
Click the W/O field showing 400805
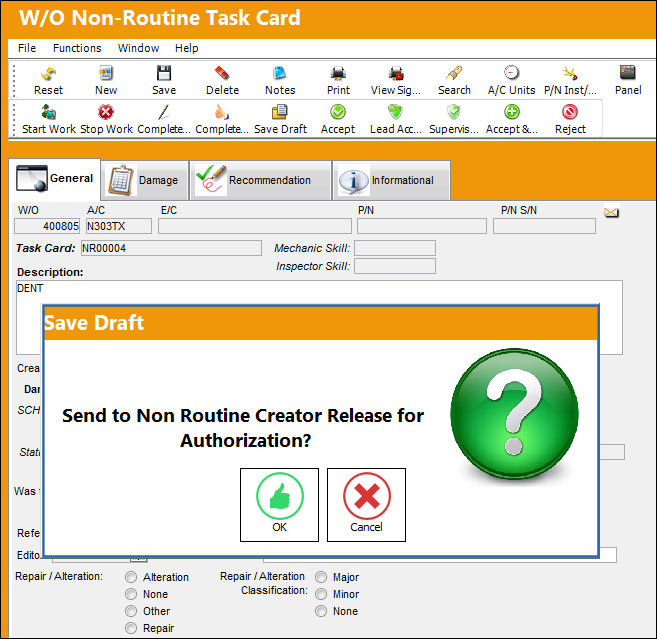coord(47,226)
